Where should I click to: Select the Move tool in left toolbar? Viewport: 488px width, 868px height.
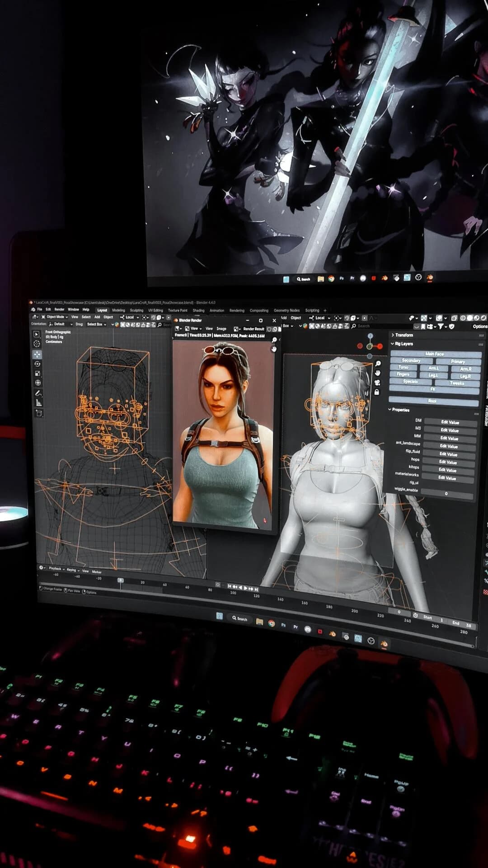coord(37,354)
